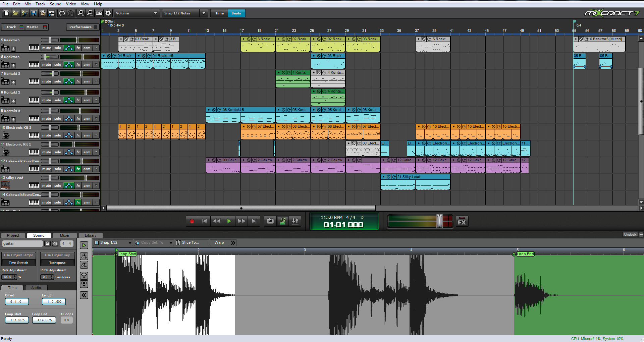Click the Undock button
Screen dimensions: 644x342
point(630,235)
